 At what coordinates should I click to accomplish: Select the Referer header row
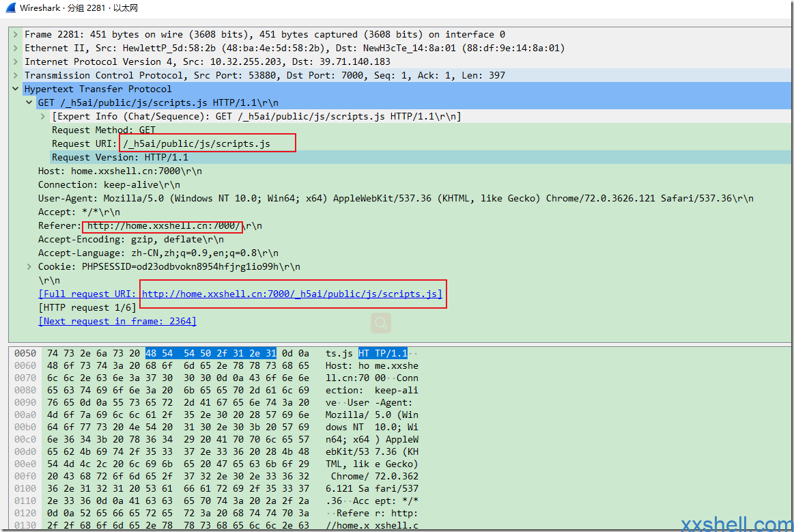point(150,226)
